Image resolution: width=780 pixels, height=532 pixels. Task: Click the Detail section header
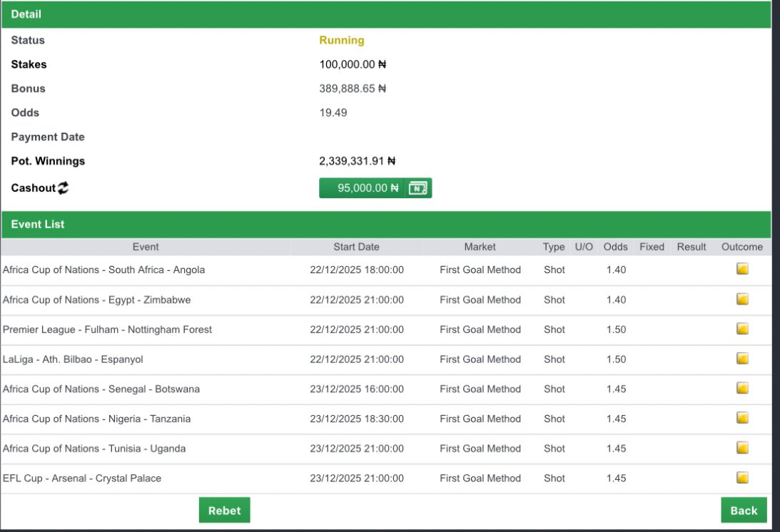386,14
